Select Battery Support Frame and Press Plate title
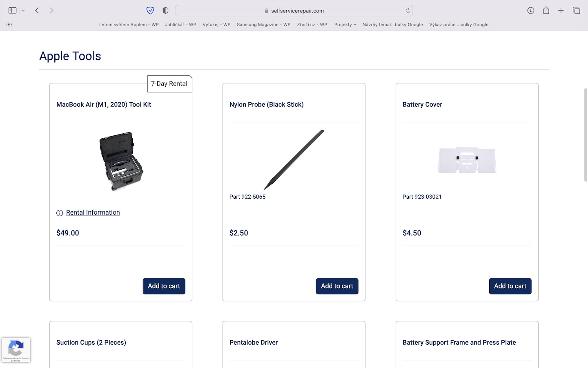588x368 pixels. [459, 343]
